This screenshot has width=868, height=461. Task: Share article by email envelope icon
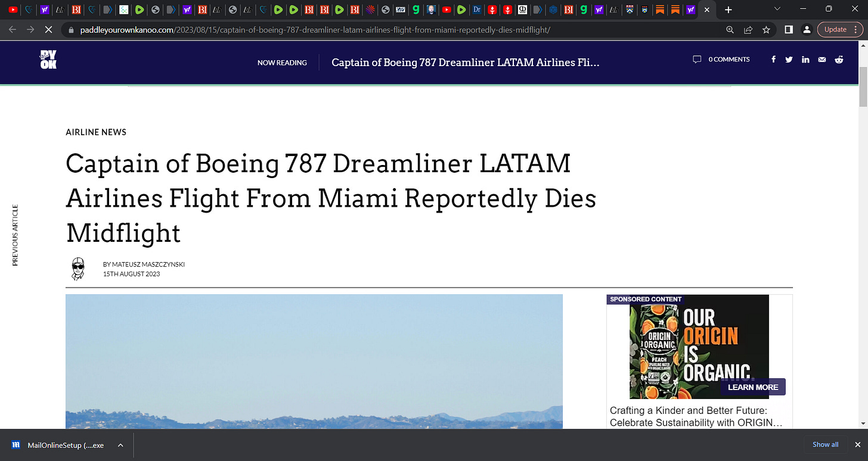(x=823, y=60)
